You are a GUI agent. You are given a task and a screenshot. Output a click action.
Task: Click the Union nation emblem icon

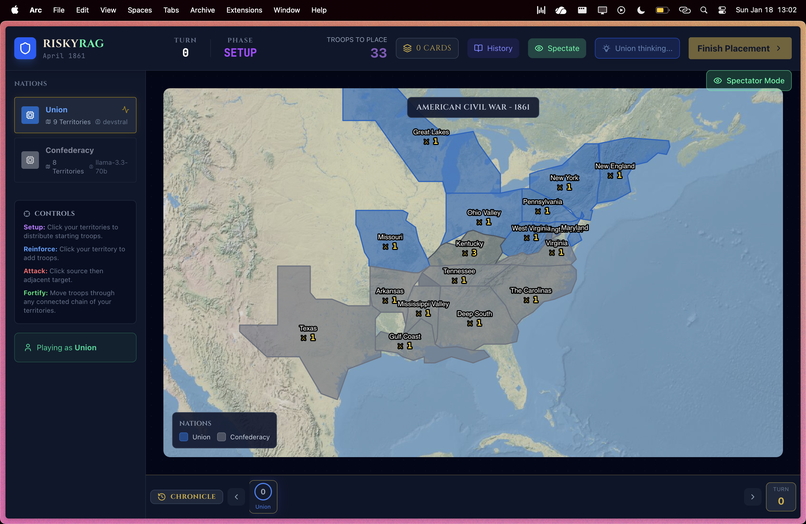click(x=30, y=115)
